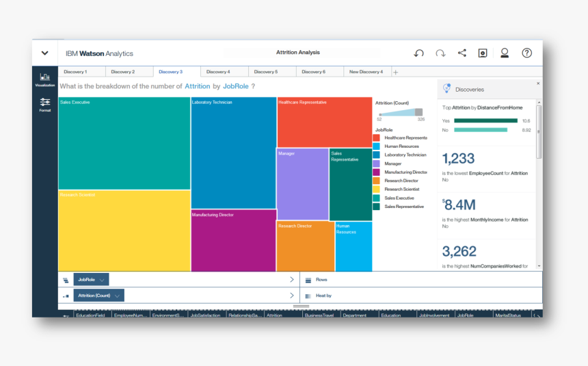The width and height of the screenshot is (588, 366).
Task: Open the Visualization panel in sidebar
Action: pos(44,79)
